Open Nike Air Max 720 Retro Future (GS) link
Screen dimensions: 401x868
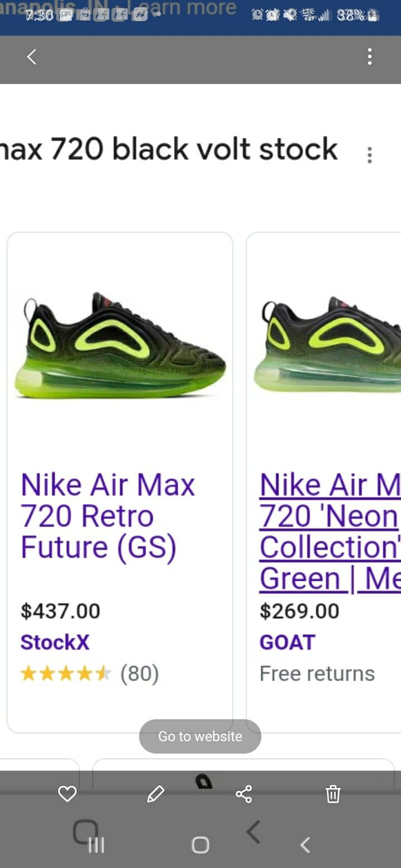coord(108,516)
